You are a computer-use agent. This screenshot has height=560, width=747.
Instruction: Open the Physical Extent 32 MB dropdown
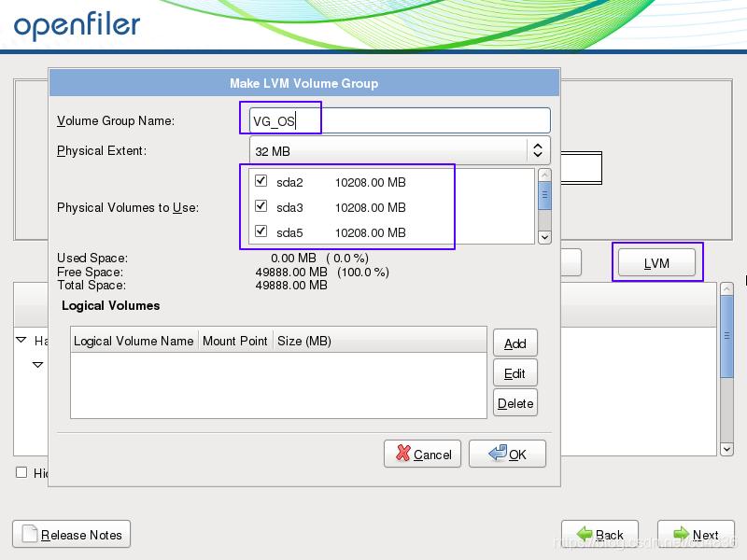pos(400,151)
